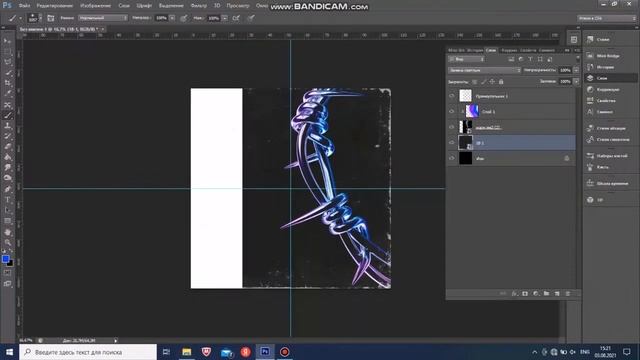Hide the Слой 1 layer

click(x=451, y=111)
